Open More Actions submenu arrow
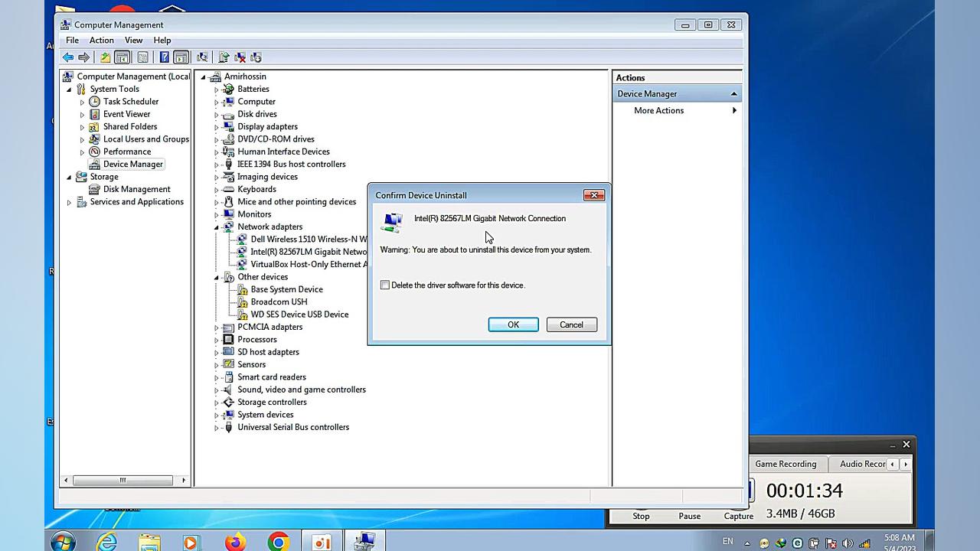This screenshot has width=980, height=551. coord(734,111)
